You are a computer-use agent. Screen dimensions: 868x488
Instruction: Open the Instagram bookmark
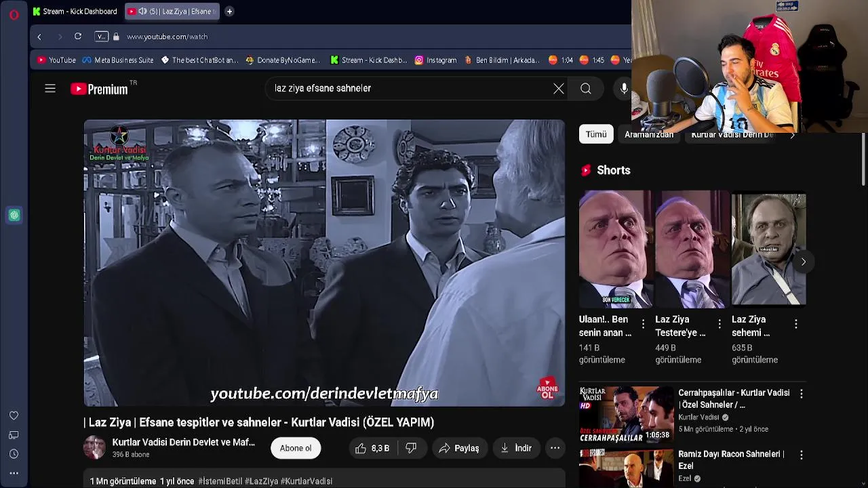(435, 60)
